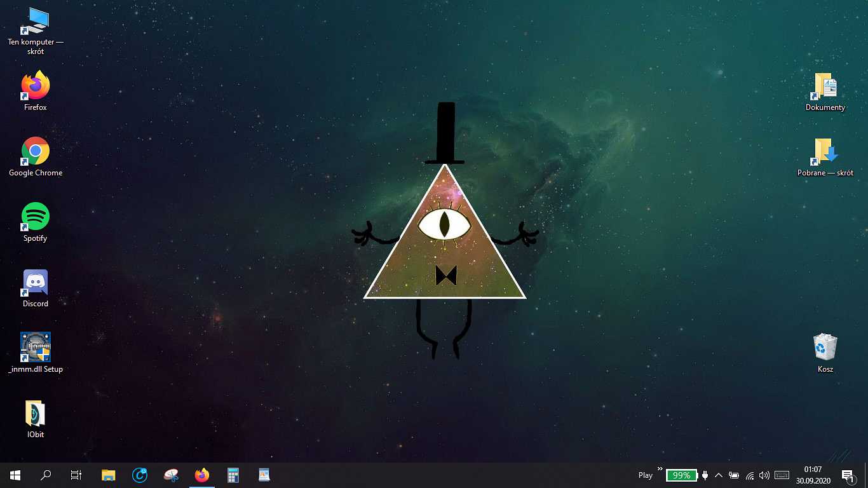Open Calculator from the taskbar
This screenshot has height=488, width=868.
(233, 475)
